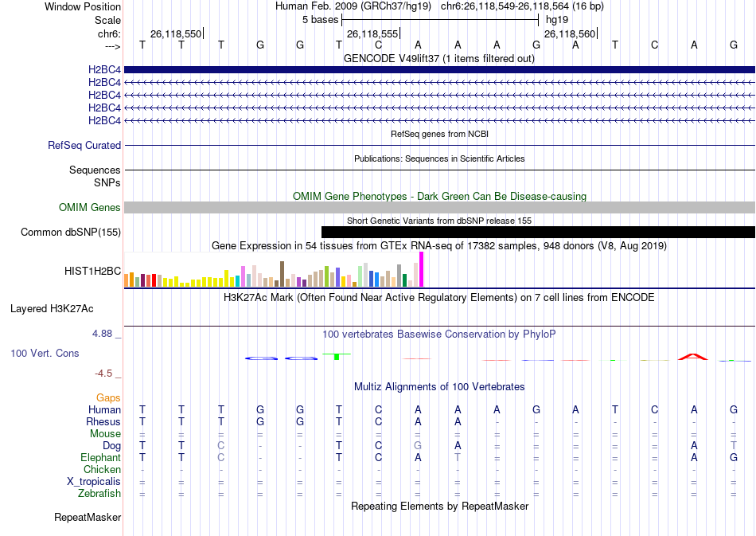Click the tall brown bar in GTEx chart
This screenshot has width=756, height=536.
282,274
